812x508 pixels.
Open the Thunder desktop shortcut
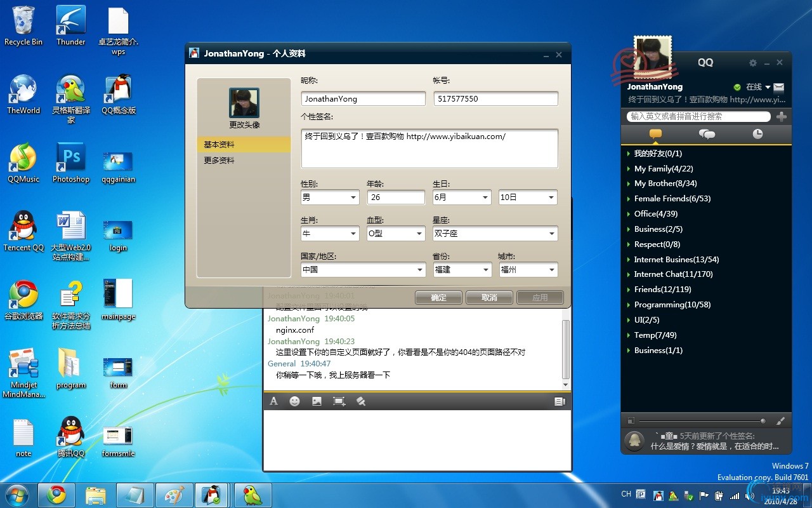click(x=71, y=26)
